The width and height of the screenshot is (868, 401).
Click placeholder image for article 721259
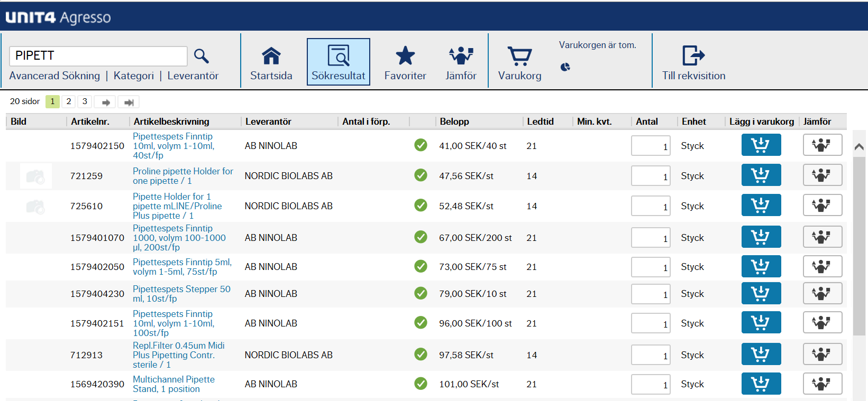[x=35, y=176]
